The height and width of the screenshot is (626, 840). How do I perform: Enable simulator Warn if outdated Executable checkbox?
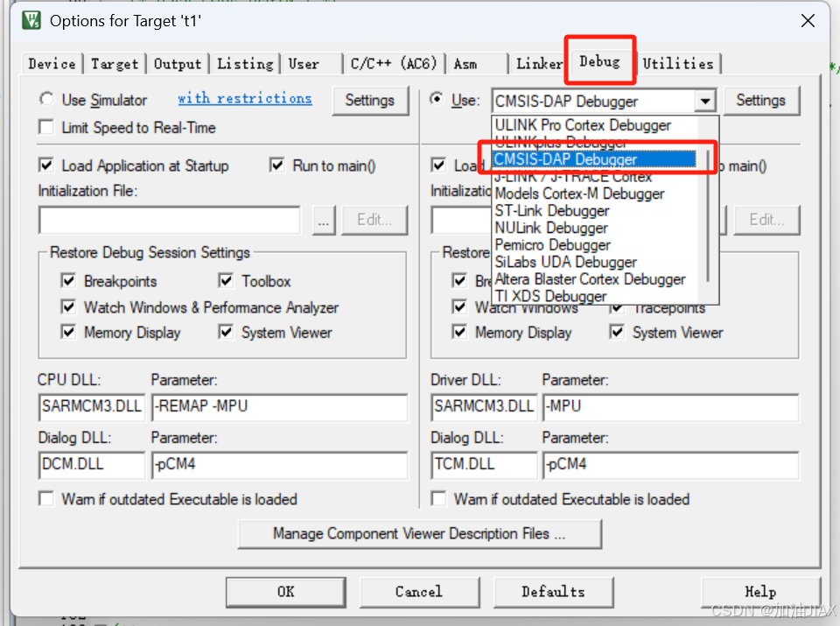coord(46,499)
